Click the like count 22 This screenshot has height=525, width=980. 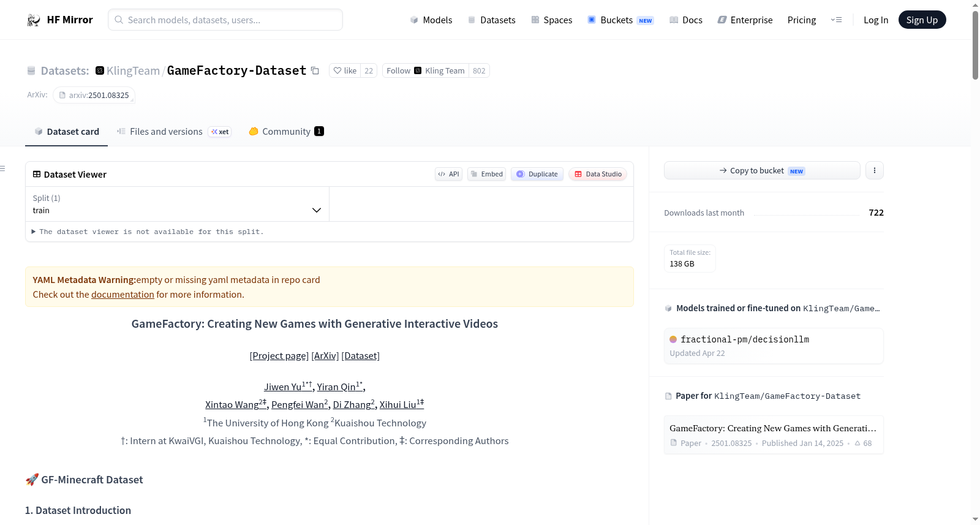[x=369, y=70]
